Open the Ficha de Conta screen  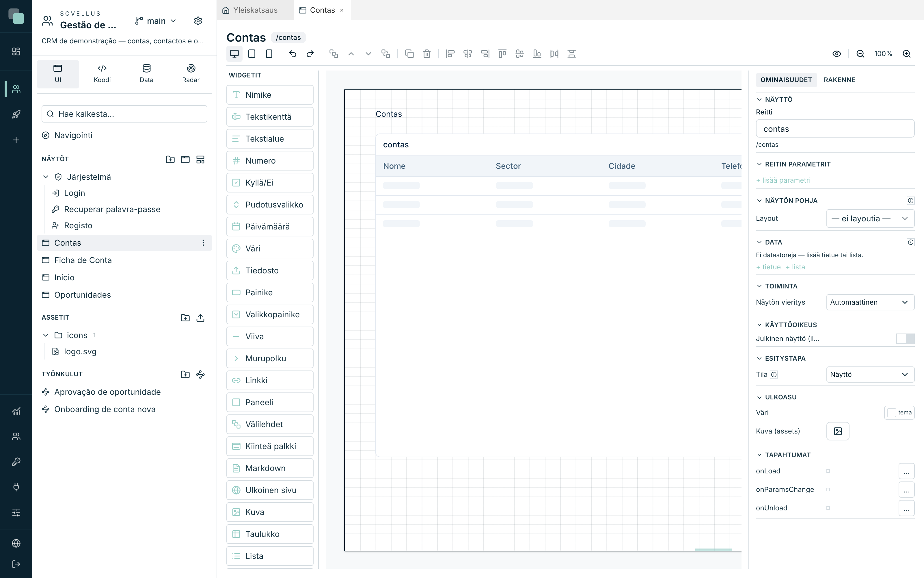(124, 260)
